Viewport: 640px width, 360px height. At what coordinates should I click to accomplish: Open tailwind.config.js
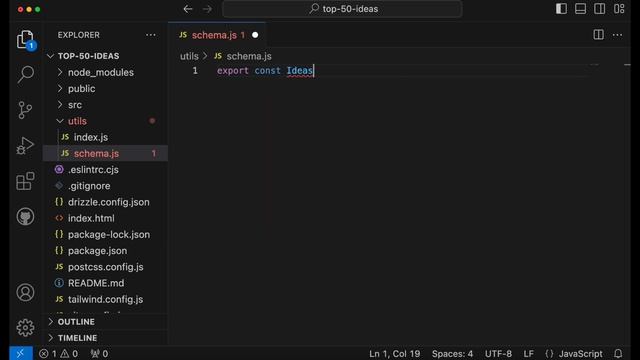[x=105, y=299]
